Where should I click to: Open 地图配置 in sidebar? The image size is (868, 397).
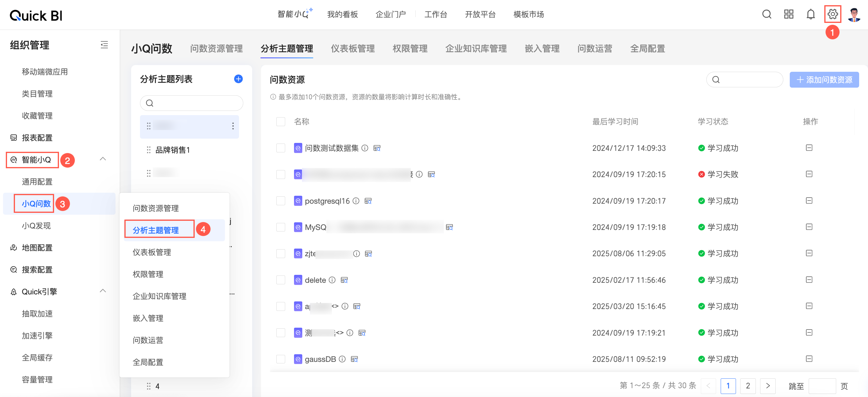coord(37,248)
